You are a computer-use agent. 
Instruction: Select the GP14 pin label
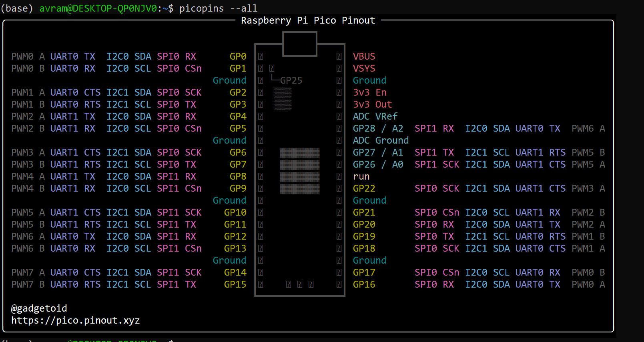tap(235, 272)
